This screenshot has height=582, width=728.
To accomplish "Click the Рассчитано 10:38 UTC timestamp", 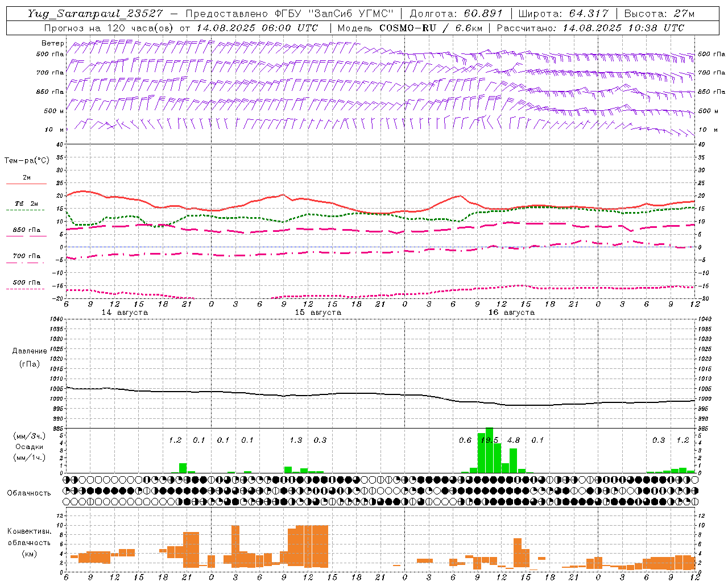I will (x=590, y=28).
